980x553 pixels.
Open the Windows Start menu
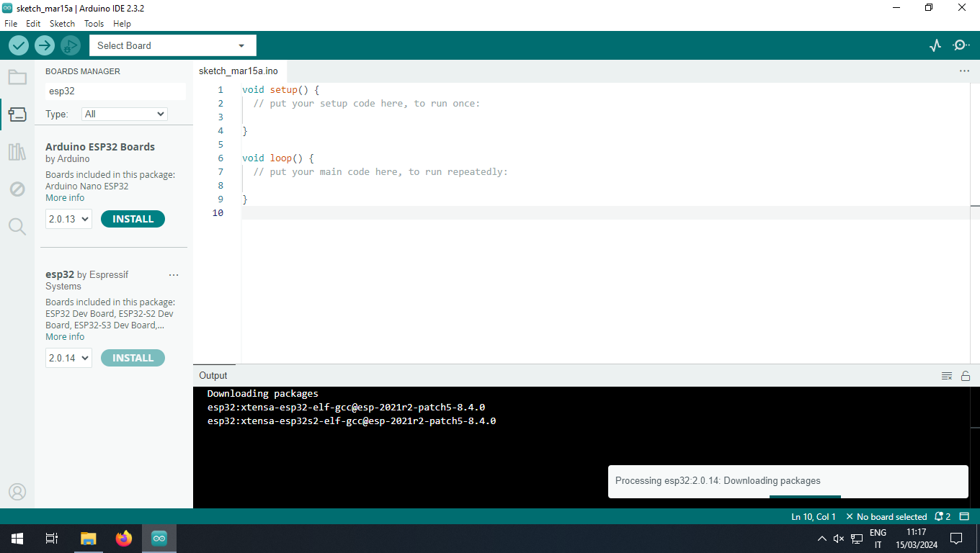[x=17, y=539]
